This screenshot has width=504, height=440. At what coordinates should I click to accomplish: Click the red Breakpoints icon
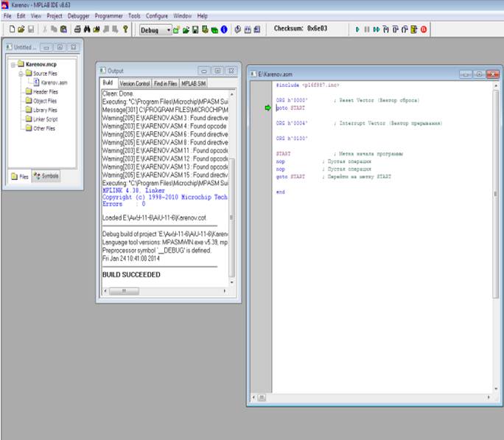[424, 29]
